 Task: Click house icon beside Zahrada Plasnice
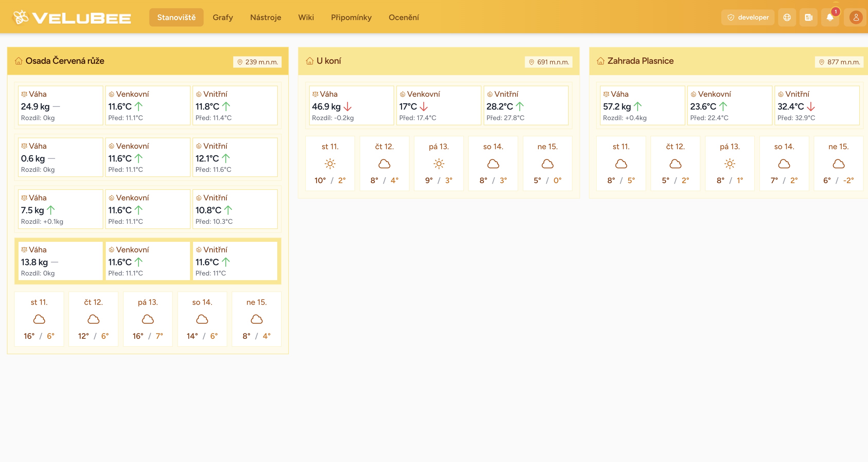pos(601,61)
